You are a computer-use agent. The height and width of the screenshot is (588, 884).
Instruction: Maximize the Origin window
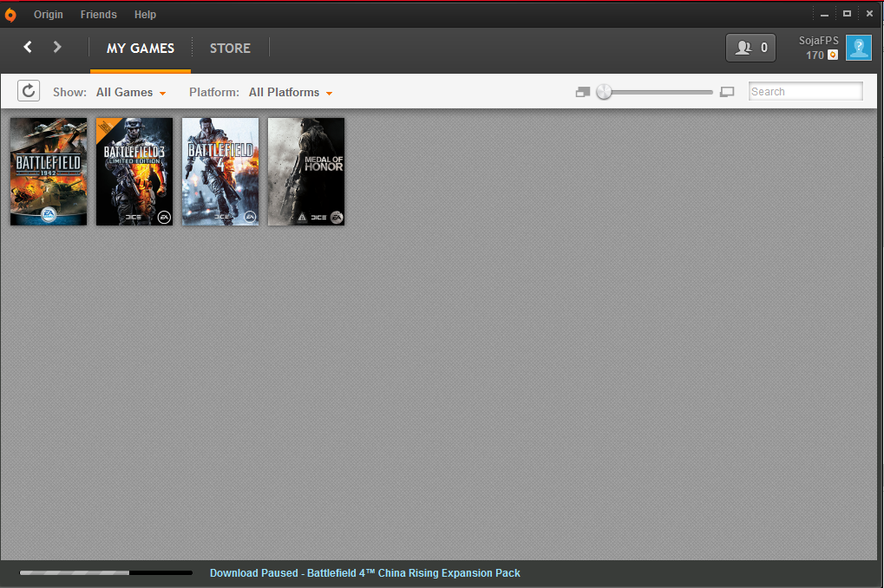847,14
